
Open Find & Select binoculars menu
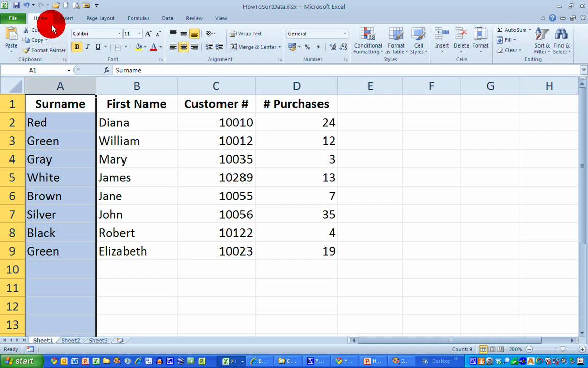(561, 40)
